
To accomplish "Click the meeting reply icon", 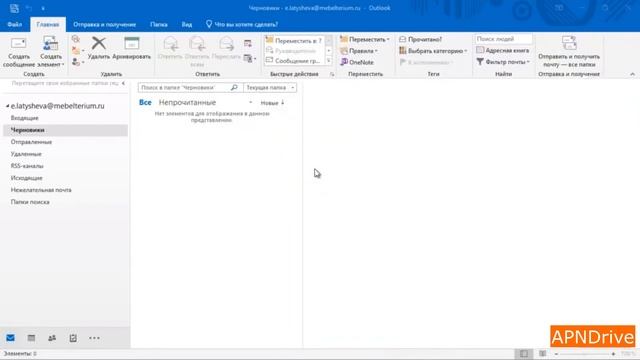I will coord(248,43).
